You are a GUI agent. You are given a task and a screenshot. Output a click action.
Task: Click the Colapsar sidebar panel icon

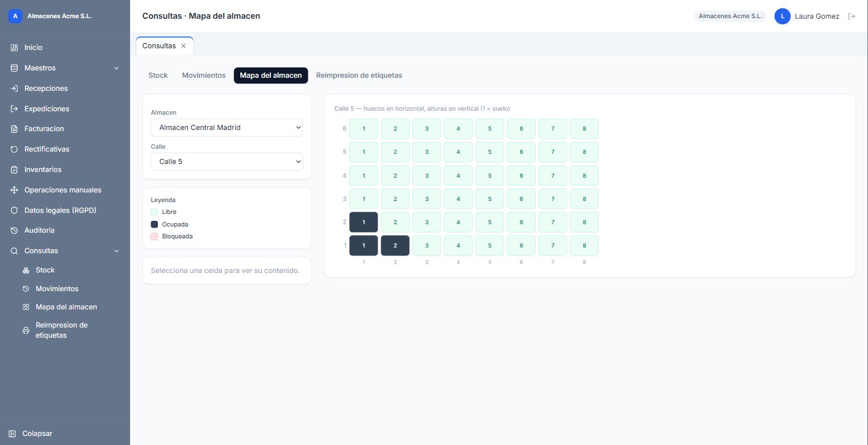12,434
